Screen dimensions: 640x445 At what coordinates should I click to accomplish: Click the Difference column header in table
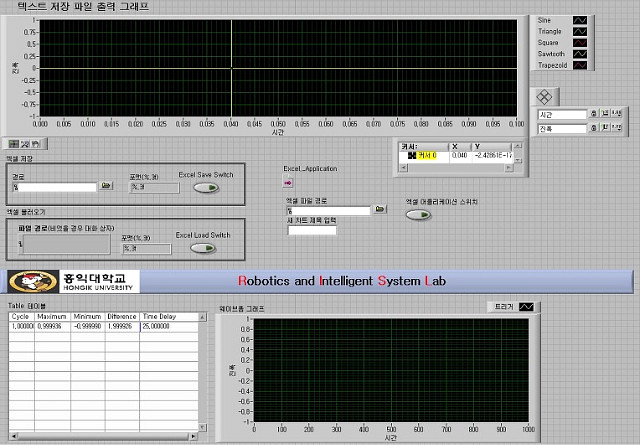tap(122, 317)
